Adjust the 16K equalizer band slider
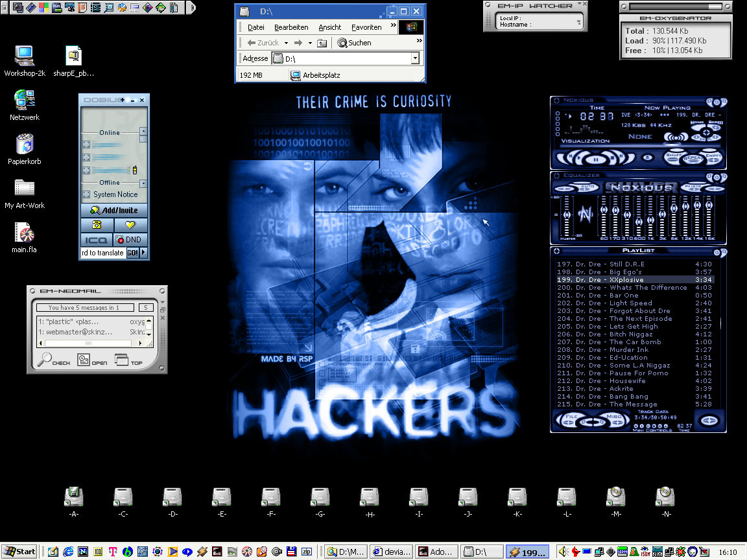 pyautogui.click(x=709, y=216)
